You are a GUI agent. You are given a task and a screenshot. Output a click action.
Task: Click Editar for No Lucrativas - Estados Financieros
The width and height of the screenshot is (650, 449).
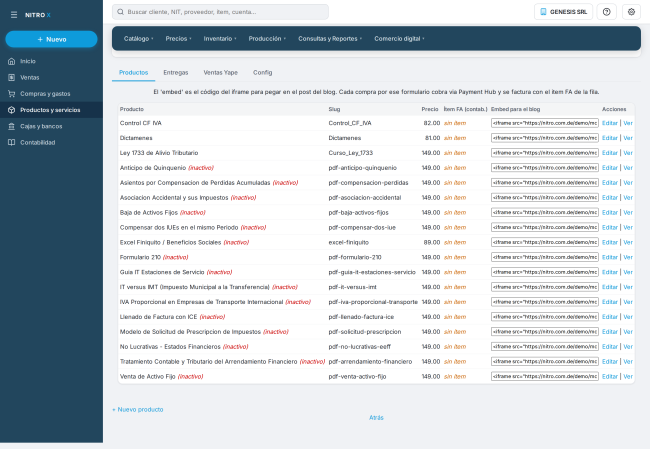[x=609, y=347]
